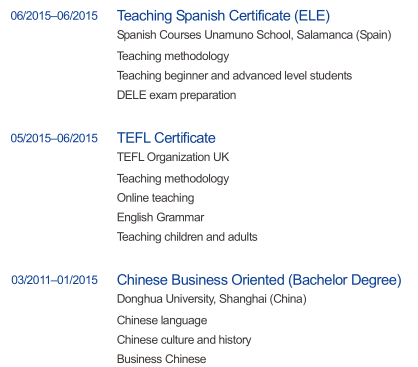This screenshot has height=367, width=418.
Task: Click the DELE exam preparation line
Action: tap(176, 95)
